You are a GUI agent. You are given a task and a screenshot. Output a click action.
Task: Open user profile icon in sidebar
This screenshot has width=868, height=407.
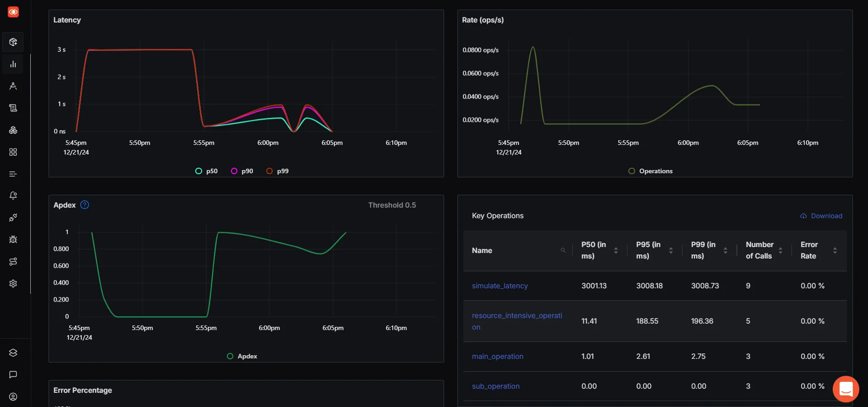pos(13,397)
